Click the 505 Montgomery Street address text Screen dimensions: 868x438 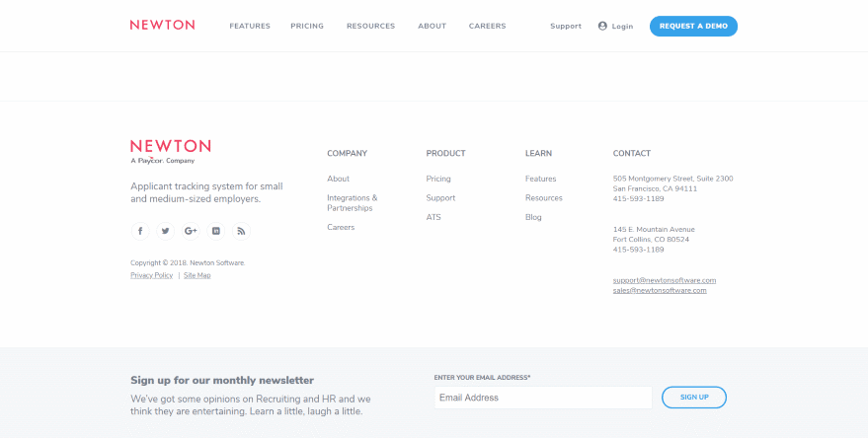673,179
